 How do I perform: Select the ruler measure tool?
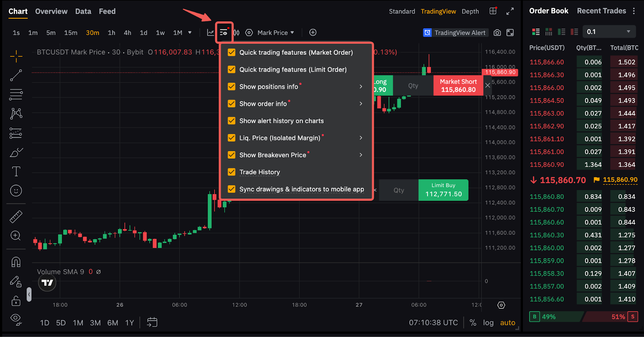(x=16, y=217)
